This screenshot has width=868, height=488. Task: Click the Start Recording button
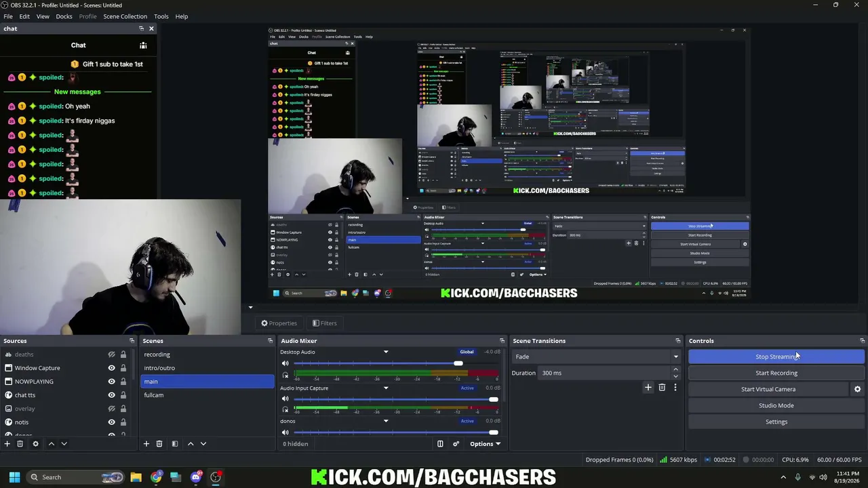coord(776,373)
